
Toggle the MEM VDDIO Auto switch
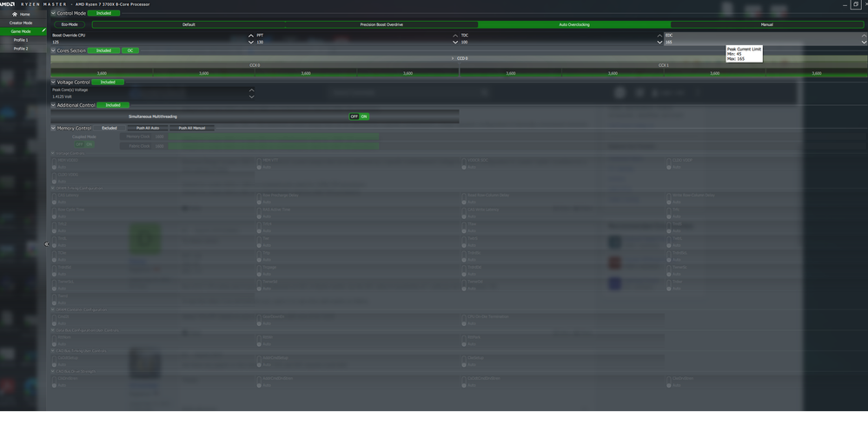click(54, 165)
